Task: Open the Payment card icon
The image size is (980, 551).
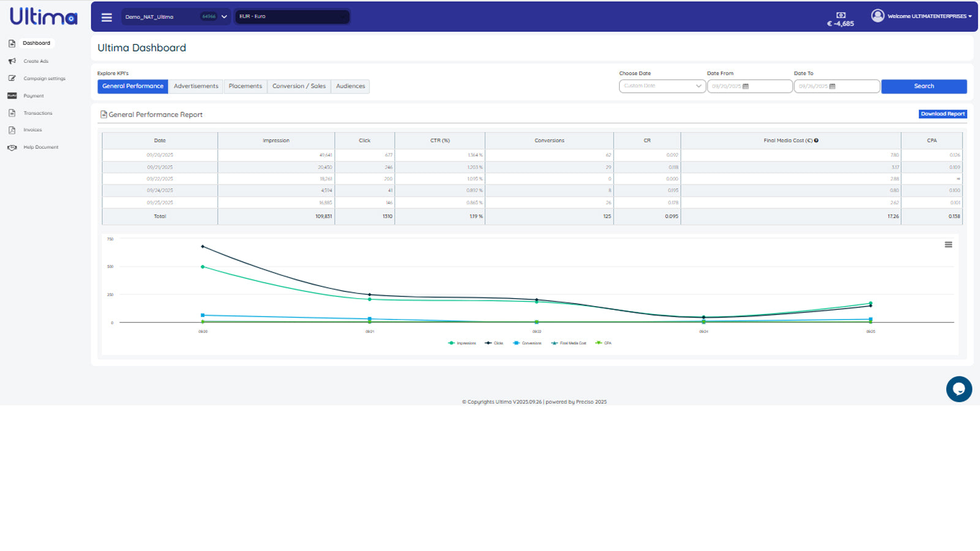Action: 12,96
